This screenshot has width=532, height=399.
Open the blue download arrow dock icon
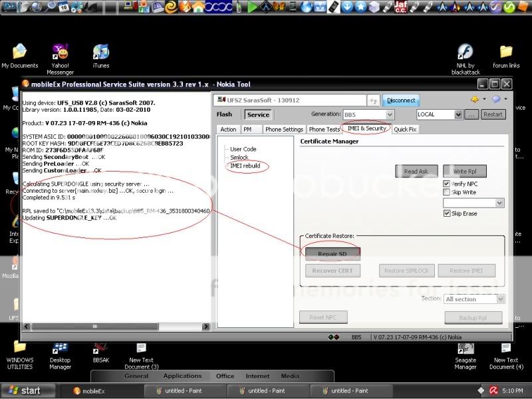pos(347,7)
